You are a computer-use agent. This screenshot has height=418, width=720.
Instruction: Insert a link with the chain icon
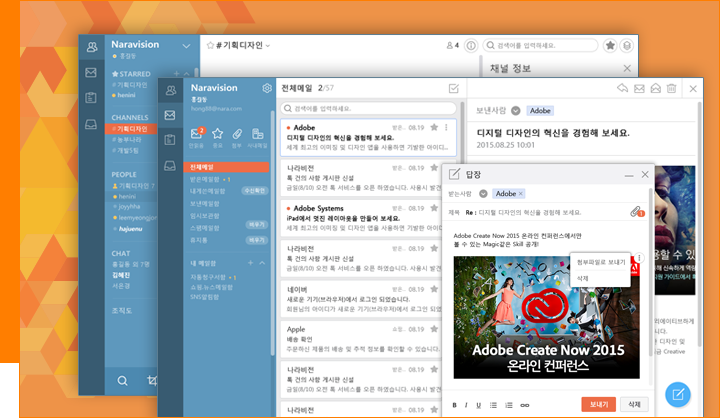coord(524,405)
